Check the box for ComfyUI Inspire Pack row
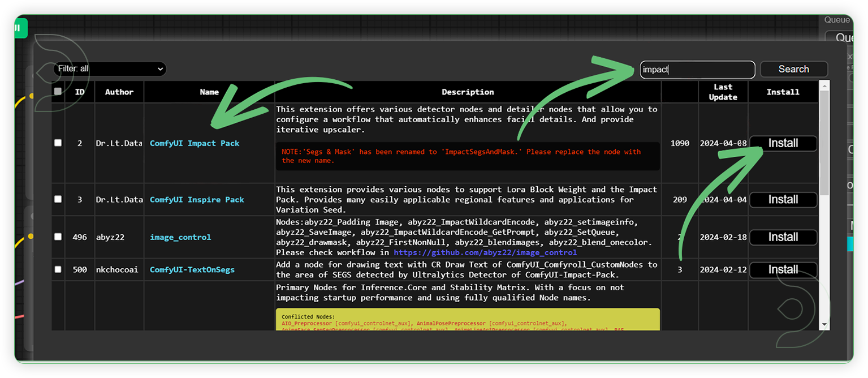The height and width of the screenshot is (378, 868). [x=57, y=199]
